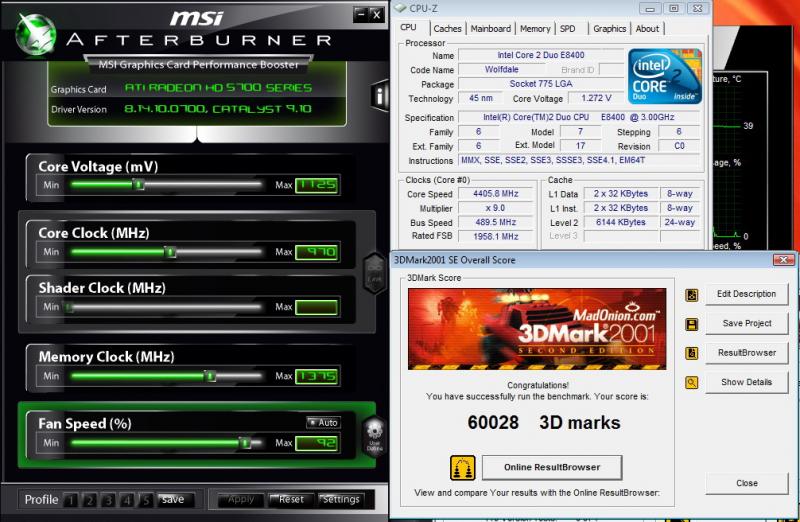Image resolution: width=800 pixels, height=522 pixels.
Task: Click the CPU Name field 'Intel Core 2 Duo E8400'
Action: (x=541, y=55)
